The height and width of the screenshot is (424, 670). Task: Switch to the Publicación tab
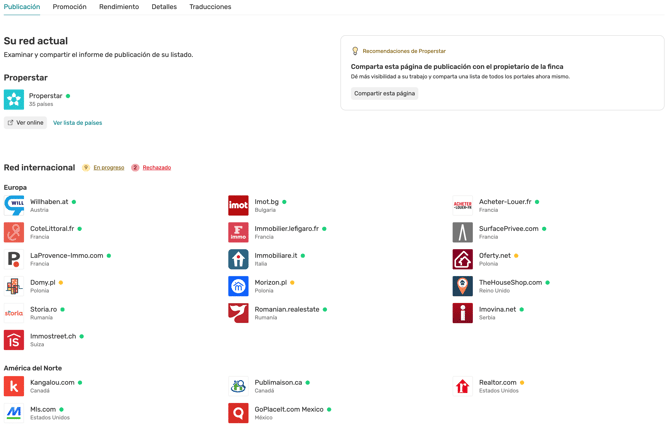point(22,7)
